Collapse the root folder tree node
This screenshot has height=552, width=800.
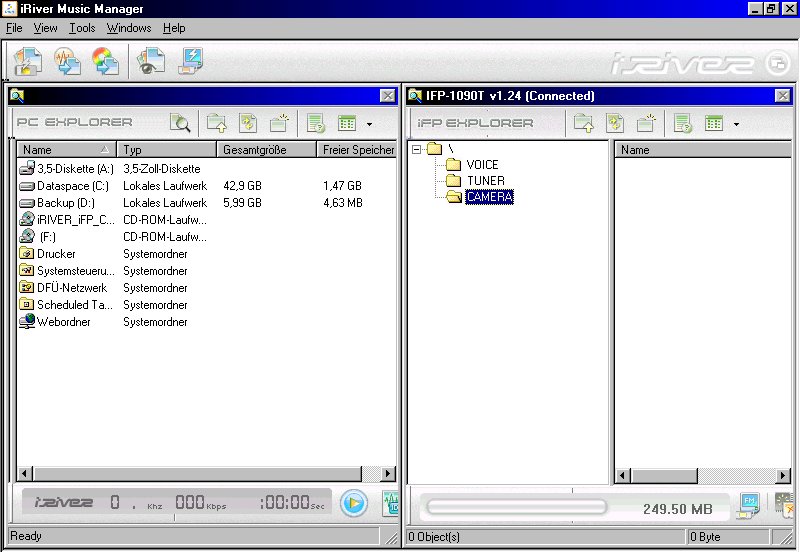coord(417,149)
